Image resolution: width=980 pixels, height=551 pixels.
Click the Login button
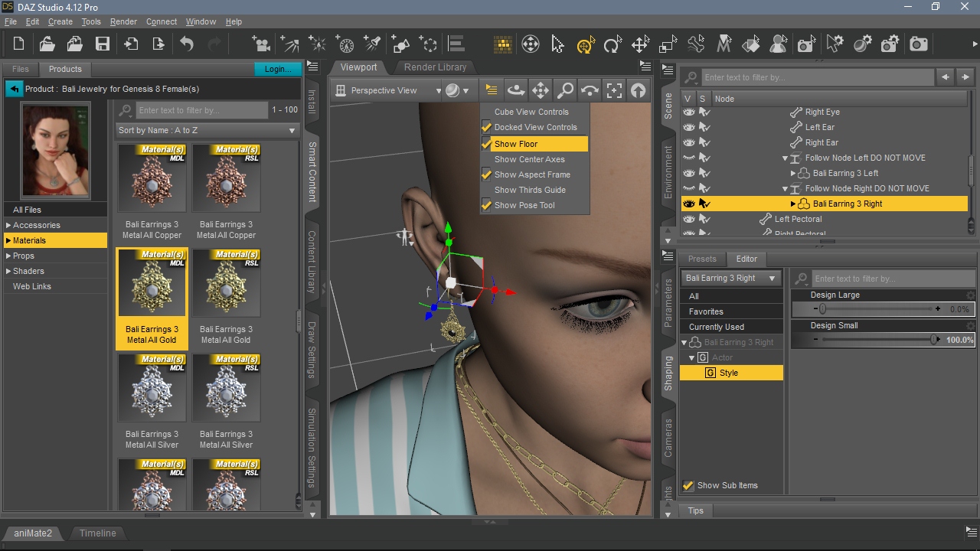[x=277, y=69]
